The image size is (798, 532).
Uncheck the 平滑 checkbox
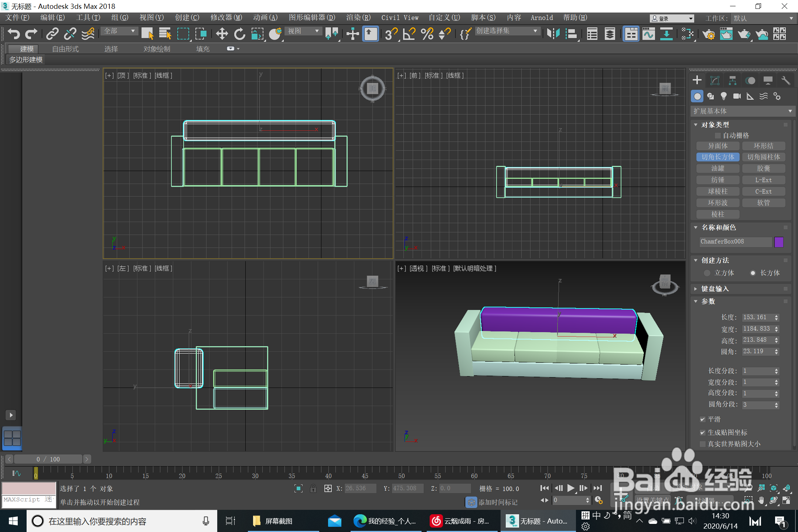(x=703, y=419)
